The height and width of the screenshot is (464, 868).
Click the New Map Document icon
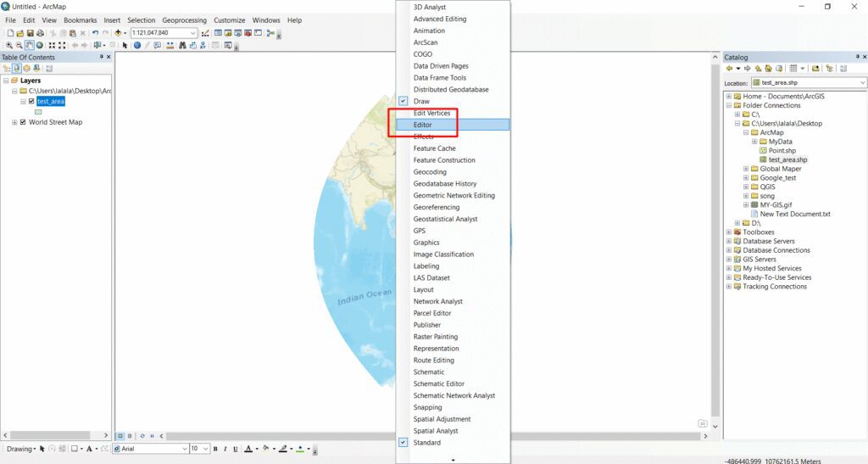click(x=10, y=33)
